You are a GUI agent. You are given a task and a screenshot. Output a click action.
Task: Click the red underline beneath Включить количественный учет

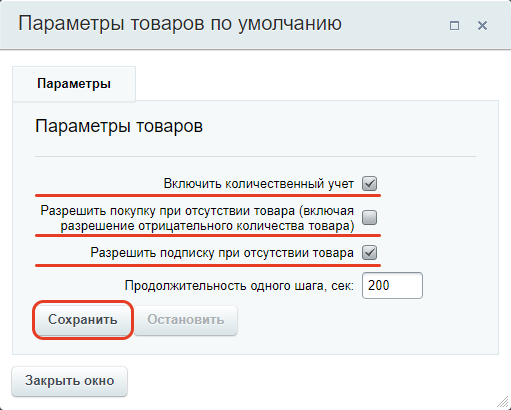pos(208,195)
